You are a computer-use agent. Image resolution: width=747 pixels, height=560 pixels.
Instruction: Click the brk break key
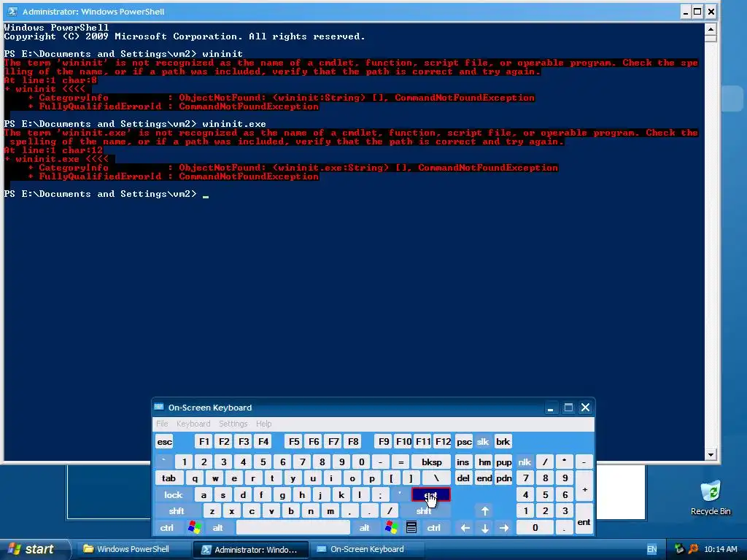pos(503,441)
